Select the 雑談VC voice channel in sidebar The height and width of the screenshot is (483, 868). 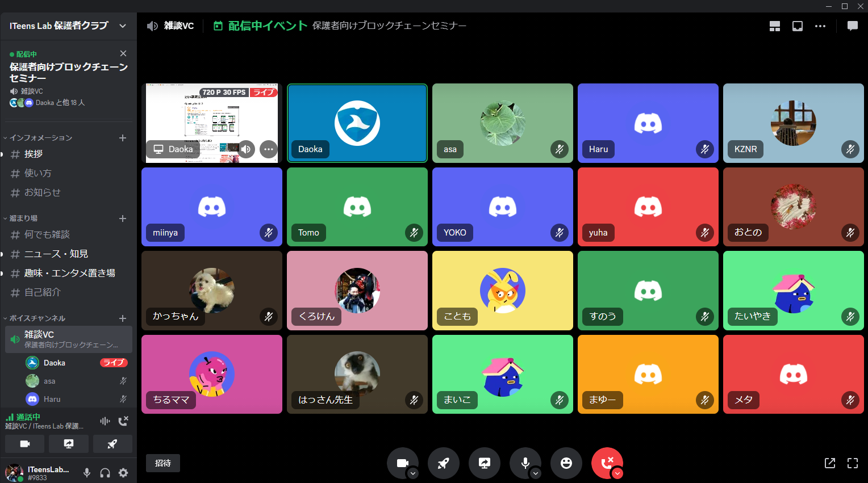[69, 339]
